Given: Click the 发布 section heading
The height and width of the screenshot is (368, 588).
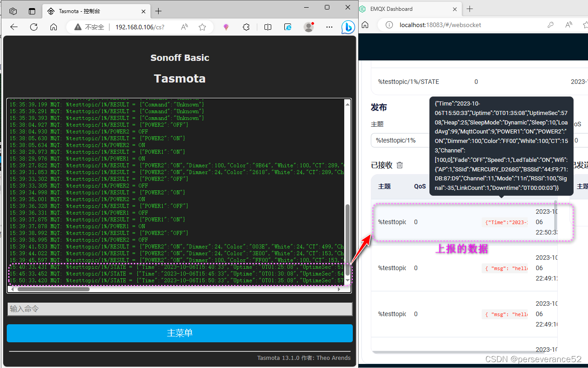Looking at the screenshot, I should (379, 107).
